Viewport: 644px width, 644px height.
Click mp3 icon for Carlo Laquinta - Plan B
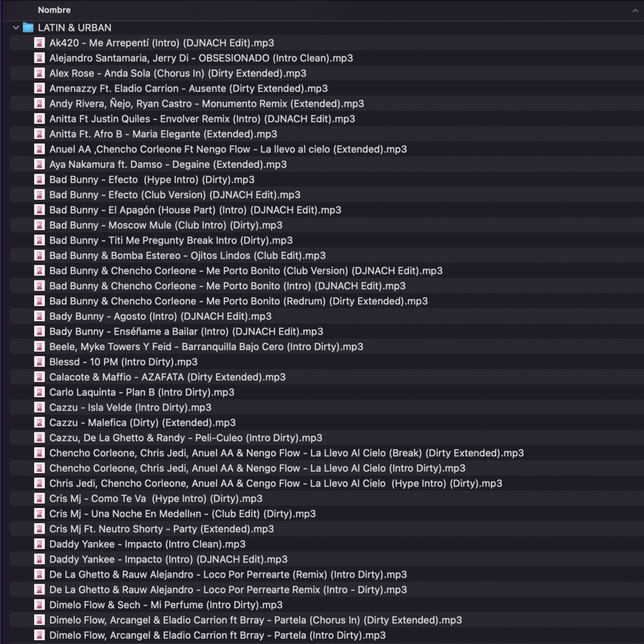40,392
